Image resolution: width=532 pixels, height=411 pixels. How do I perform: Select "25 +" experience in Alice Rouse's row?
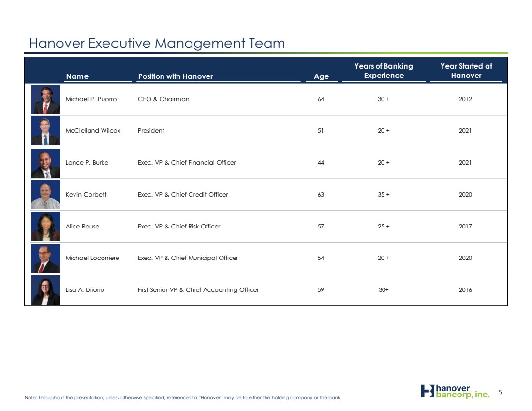pos(384,227)
